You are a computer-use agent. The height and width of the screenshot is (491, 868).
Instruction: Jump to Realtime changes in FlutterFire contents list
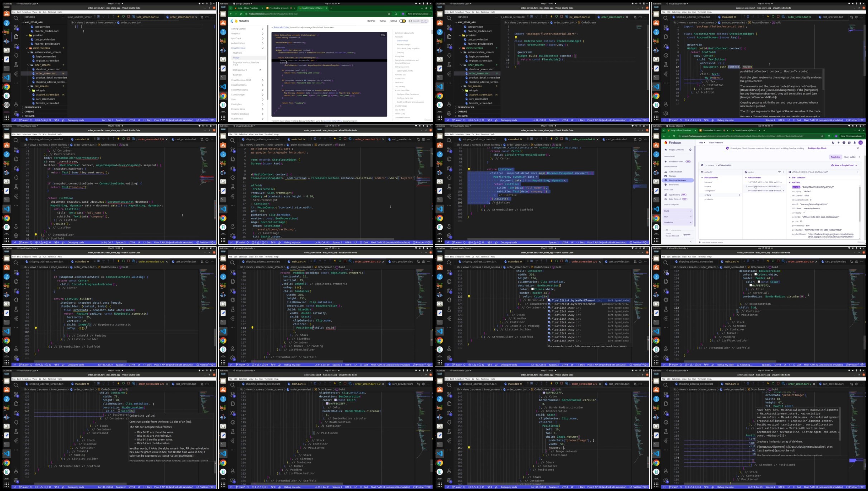(403, 45)
